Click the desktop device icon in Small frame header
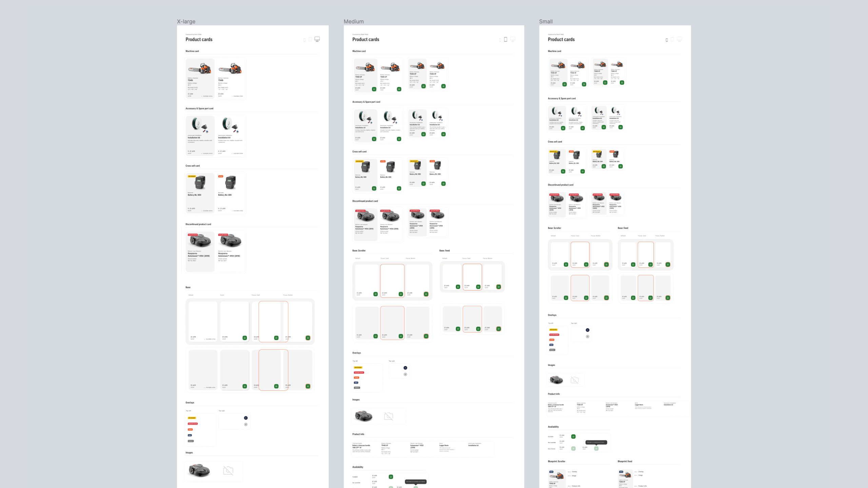This screenshot has height=488, width=868. click(679, 39)
